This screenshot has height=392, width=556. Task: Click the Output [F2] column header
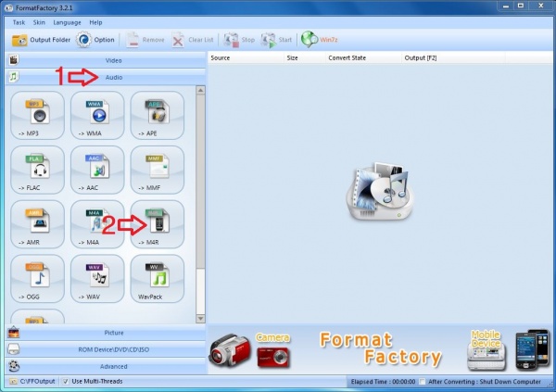click(x=453, y=57)
